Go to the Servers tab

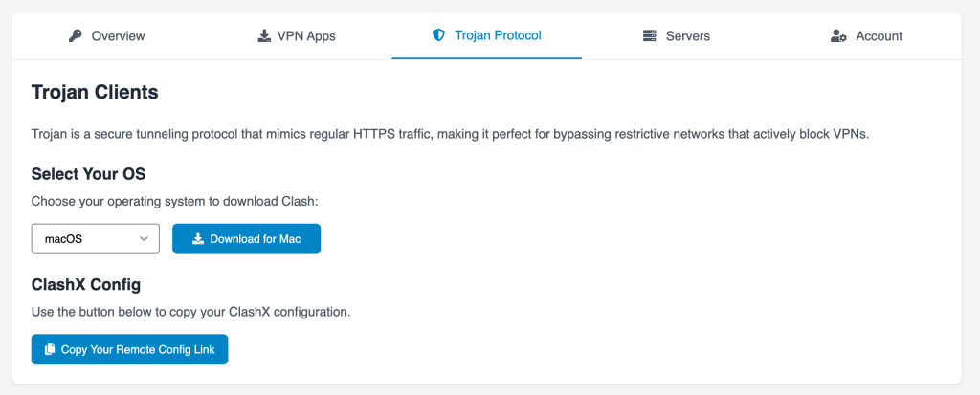point(687,36)
